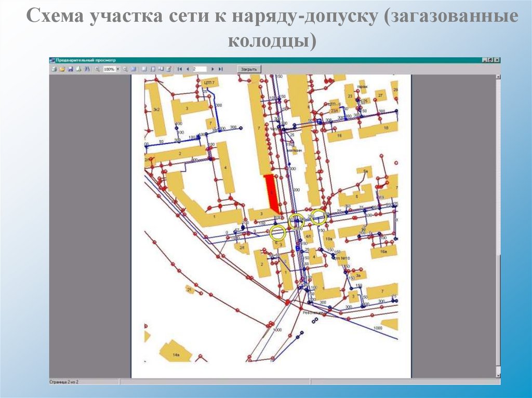Click the page number input field
This screenshot has height=398, width=532.
(199, 69)
